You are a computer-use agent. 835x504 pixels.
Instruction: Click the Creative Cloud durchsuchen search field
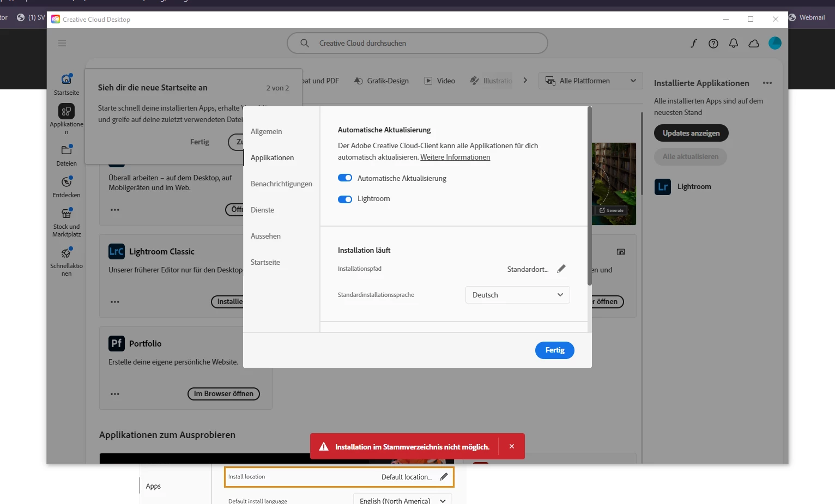[x=417, y=43]
